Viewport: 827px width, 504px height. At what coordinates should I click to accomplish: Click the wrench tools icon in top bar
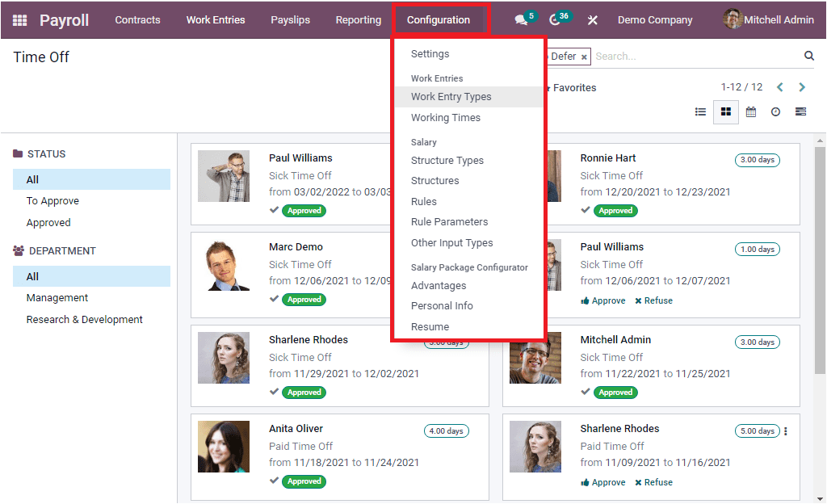pos(592,19)
